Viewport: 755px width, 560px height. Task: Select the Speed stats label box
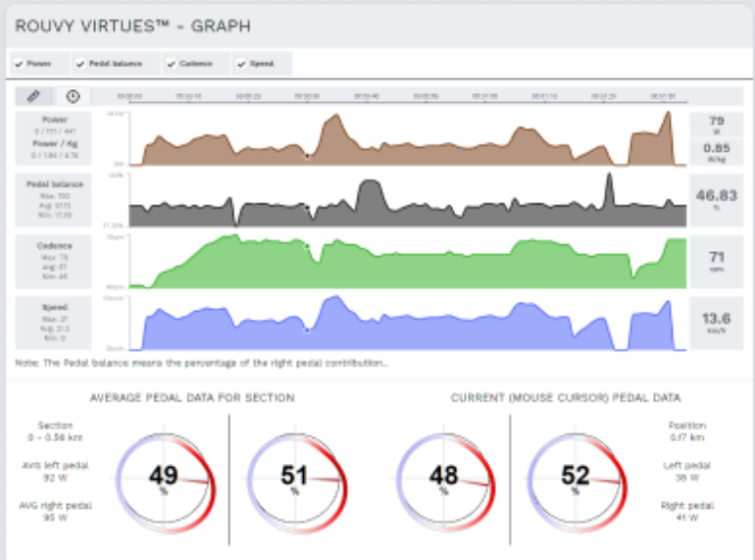pos(54,323)
